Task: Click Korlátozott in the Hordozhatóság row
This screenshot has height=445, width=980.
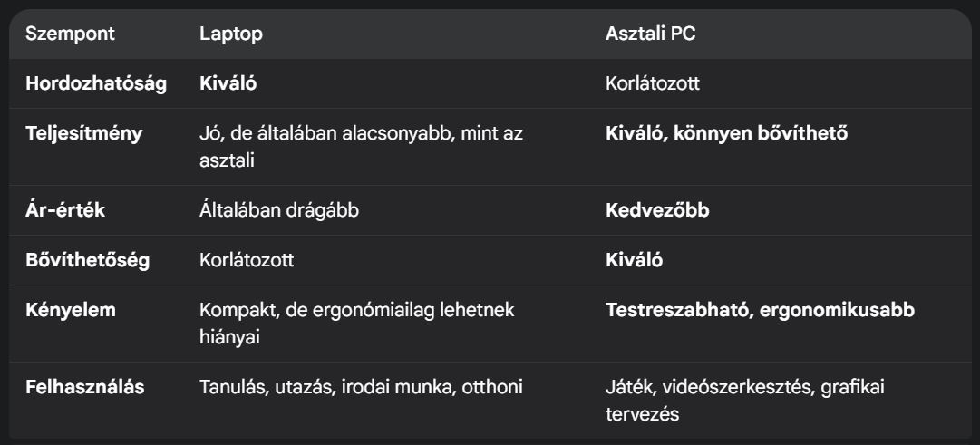Action: click(653, 83)
